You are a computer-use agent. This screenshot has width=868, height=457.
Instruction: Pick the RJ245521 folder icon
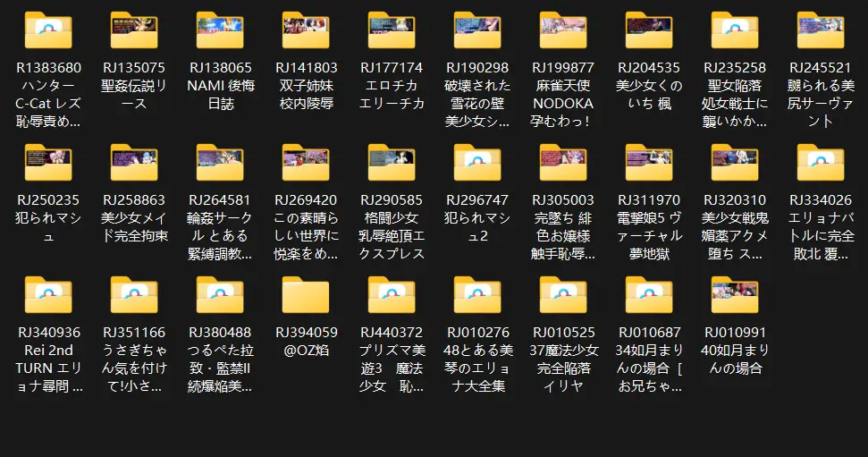click(x=821, y=30)
